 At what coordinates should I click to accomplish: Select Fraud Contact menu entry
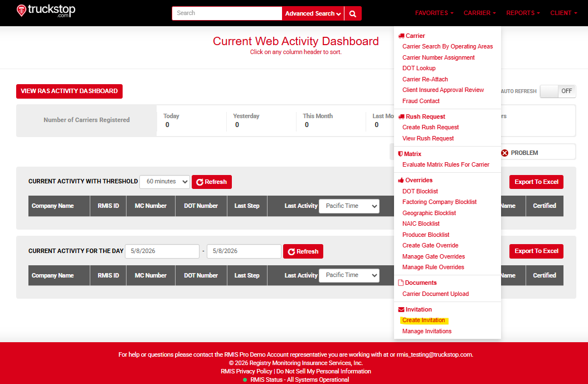[x=421, y=101]
